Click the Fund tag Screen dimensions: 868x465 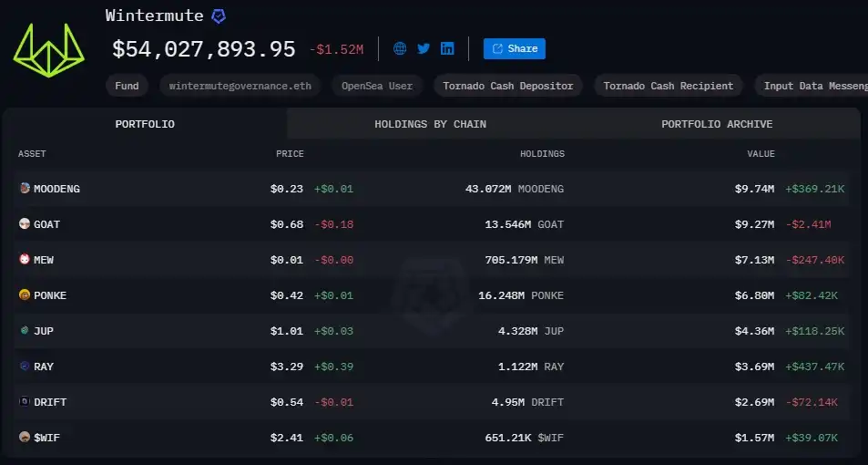[x=127, y=86]
